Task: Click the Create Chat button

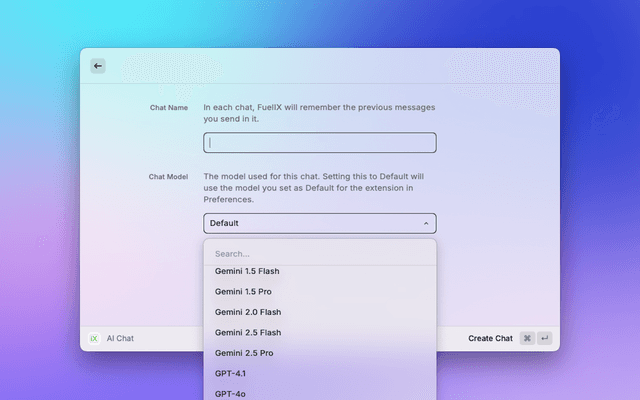Action: pos(490,339)
